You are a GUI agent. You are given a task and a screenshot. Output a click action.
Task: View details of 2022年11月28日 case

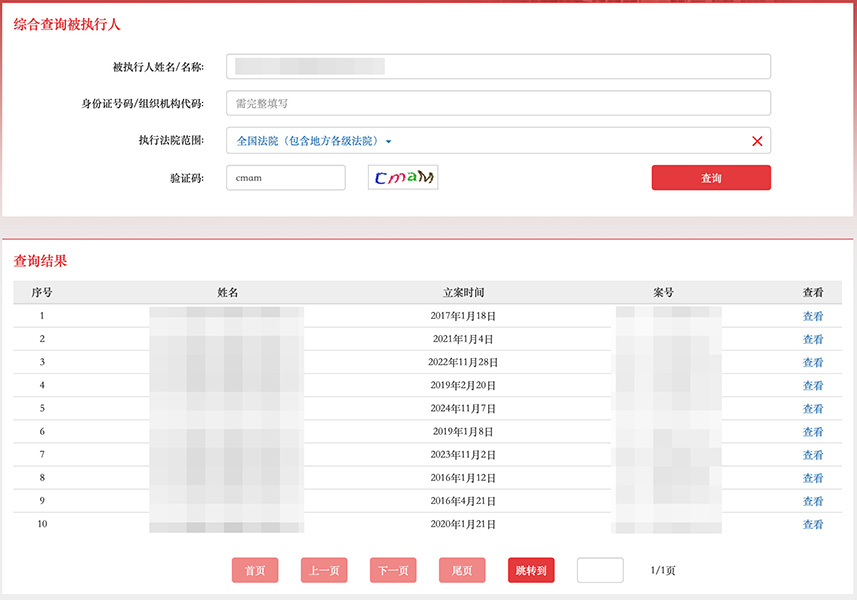(x=813, y=362)
